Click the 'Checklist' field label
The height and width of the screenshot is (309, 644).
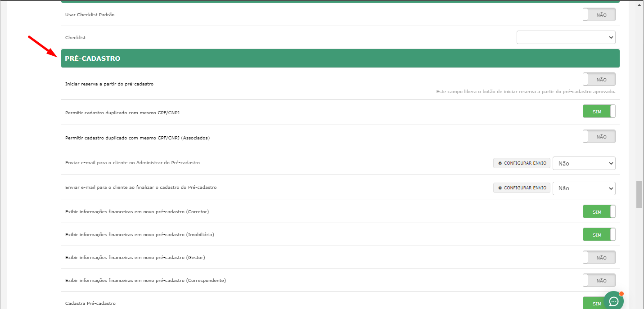(75, 38)
